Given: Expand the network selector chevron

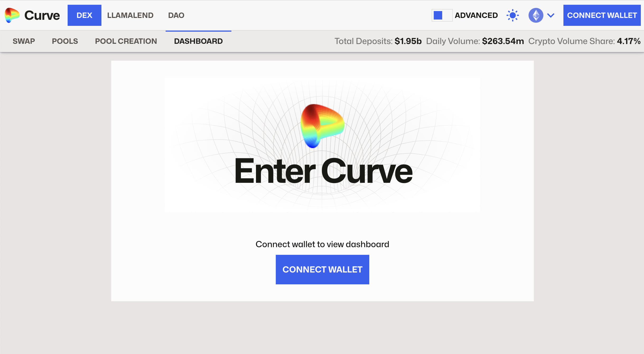Looking at the screenshot, I should pyautogui.click(x=551, y=15).
